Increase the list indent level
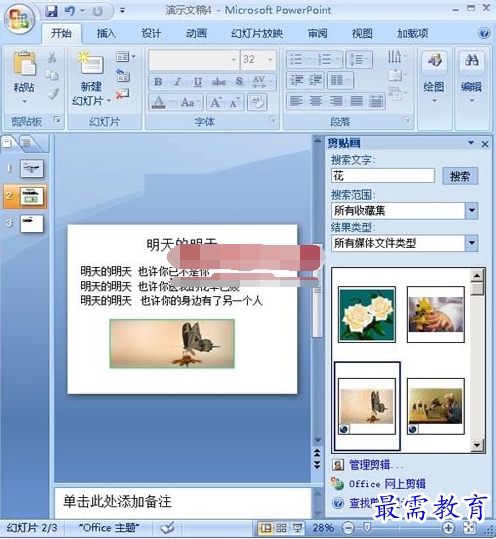 315,80
